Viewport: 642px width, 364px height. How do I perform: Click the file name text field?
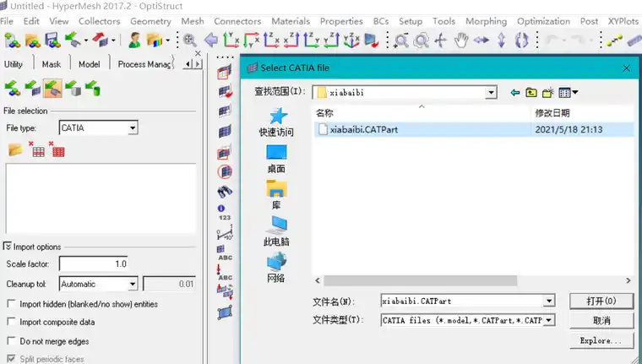click(x=462, y=301)
